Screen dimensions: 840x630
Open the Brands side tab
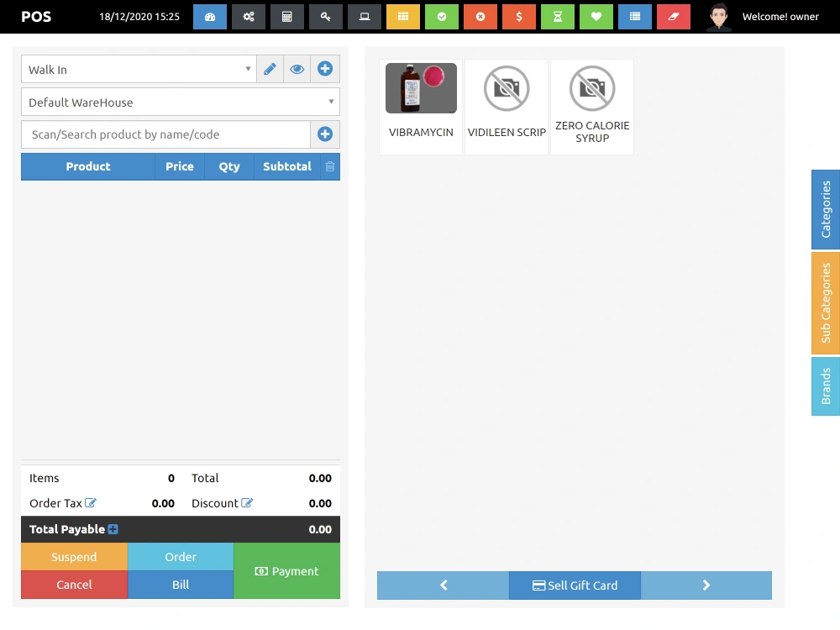point(826,386)
